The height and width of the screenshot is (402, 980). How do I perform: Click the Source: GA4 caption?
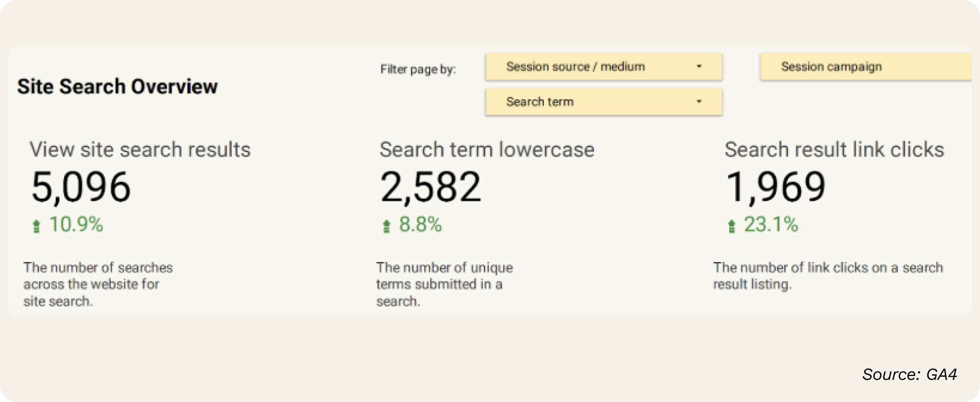[x=909, y=374]
